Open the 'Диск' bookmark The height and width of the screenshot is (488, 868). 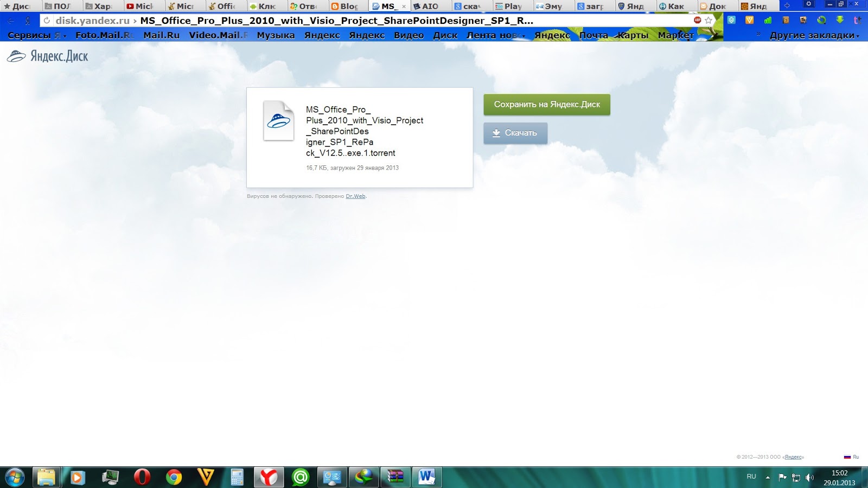(x=445, y=35)
